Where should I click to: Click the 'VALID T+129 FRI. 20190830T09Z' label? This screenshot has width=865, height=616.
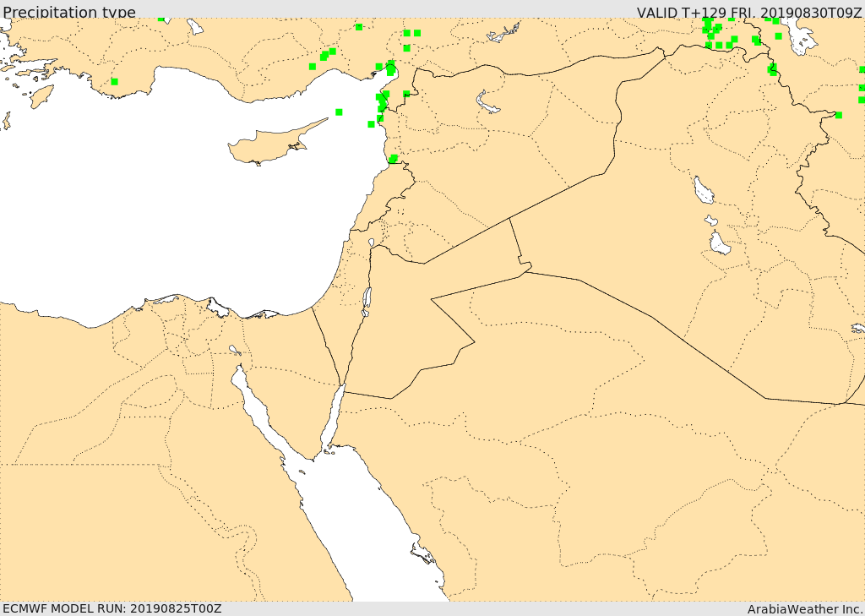coord(749,13)
